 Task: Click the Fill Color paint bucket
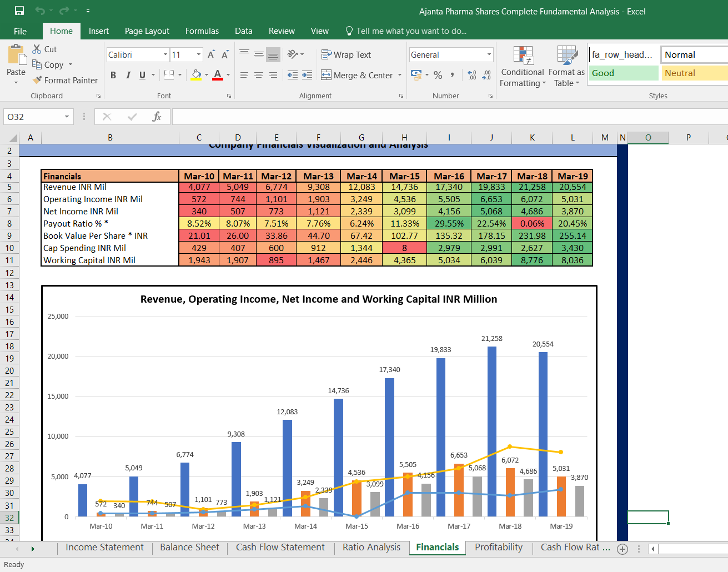[x=197, y=75]
